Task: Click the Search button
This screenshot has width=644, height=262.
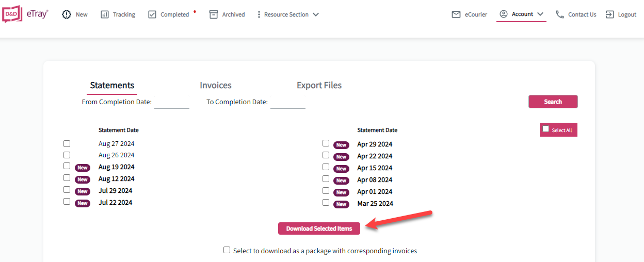Action: tap(553, 102)
